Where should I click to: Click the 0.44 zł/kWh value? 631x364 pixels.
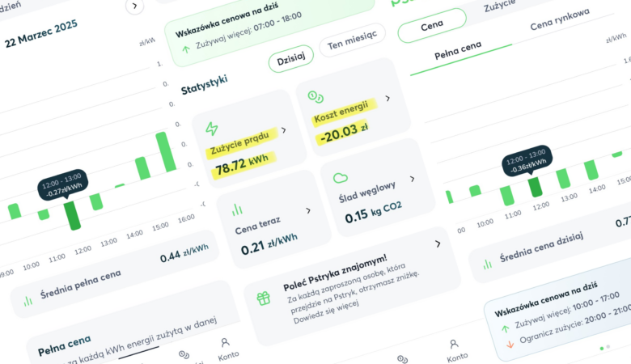184,252
